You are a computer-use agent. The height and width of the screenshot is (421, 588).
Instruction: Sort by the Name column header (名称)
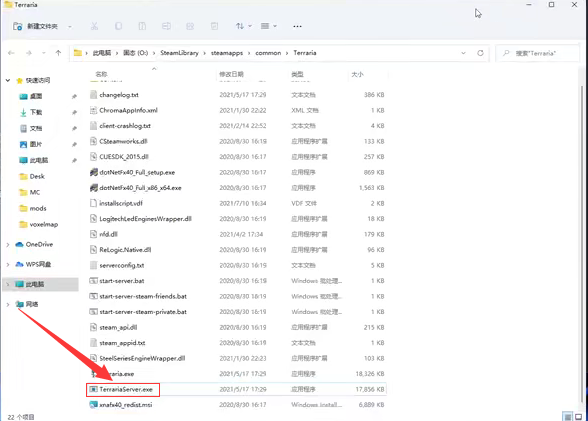(x=101, y=74)
